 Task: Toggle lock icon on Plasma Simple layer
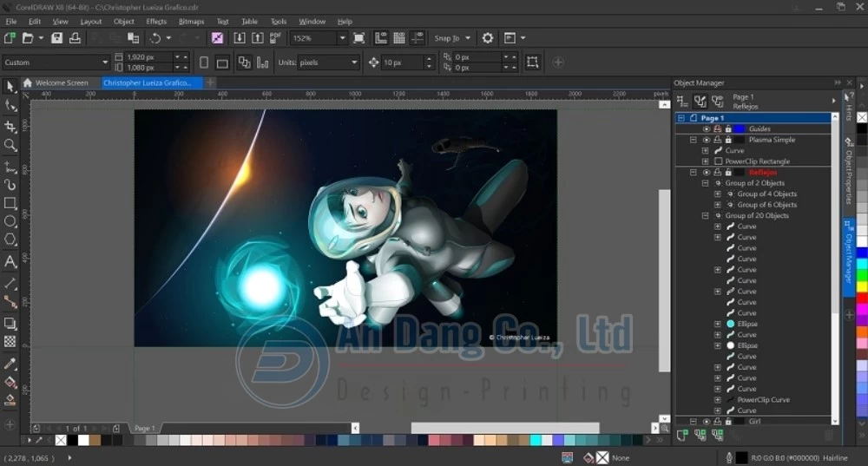click(728, 140)
